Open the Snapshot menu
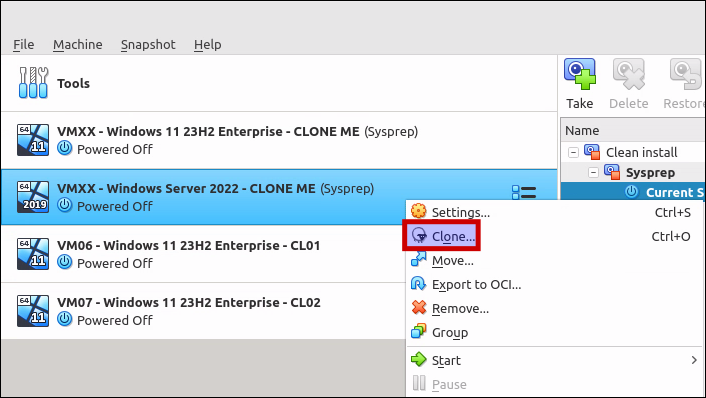The image size is (706, 398). click(148, 45)
